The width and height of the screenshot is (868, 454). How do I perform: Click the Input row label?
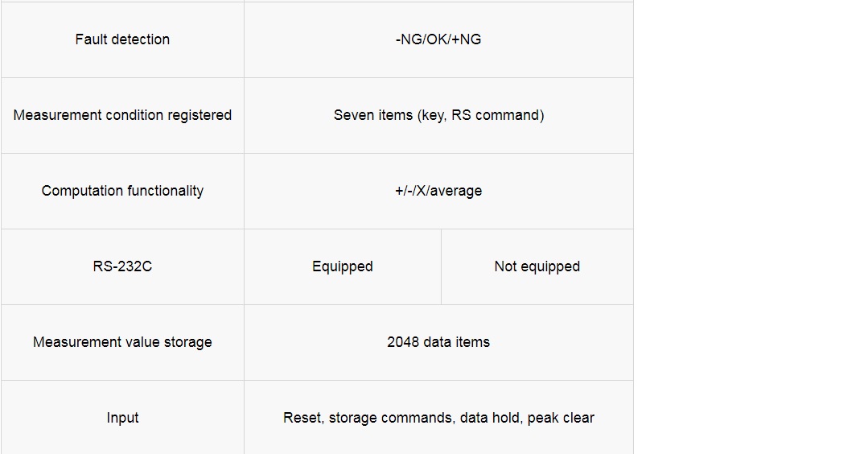122,418
